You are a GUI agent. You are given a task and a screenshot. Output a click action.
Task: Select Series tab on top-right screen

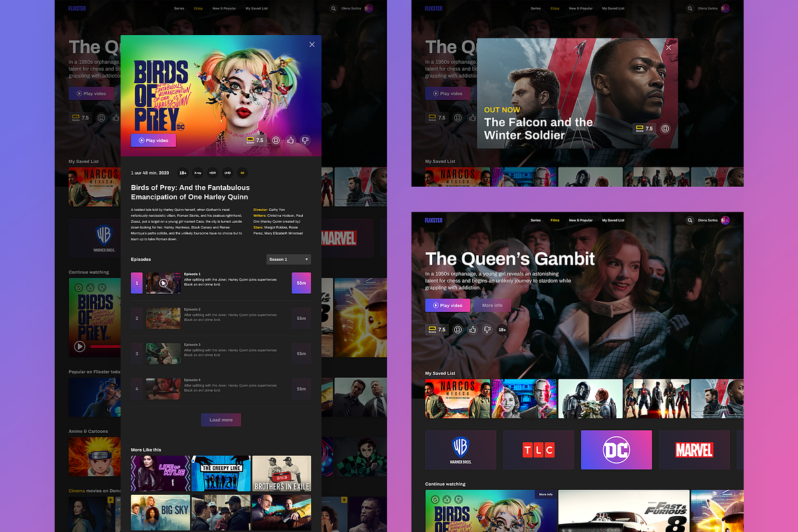point(536,9)
